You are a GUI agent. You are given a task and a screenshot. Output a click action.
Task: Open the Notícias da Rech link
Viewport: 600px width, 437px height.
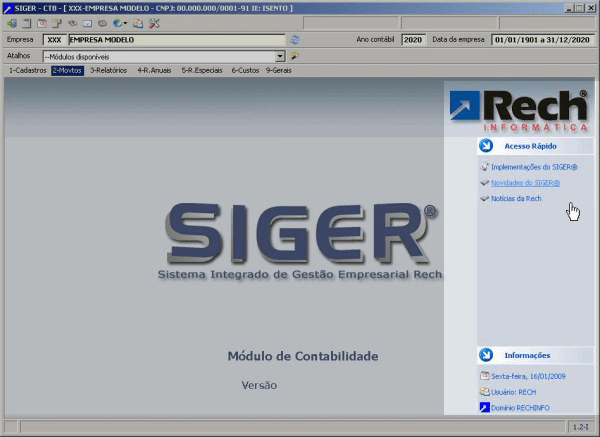(x=516, y=199)
